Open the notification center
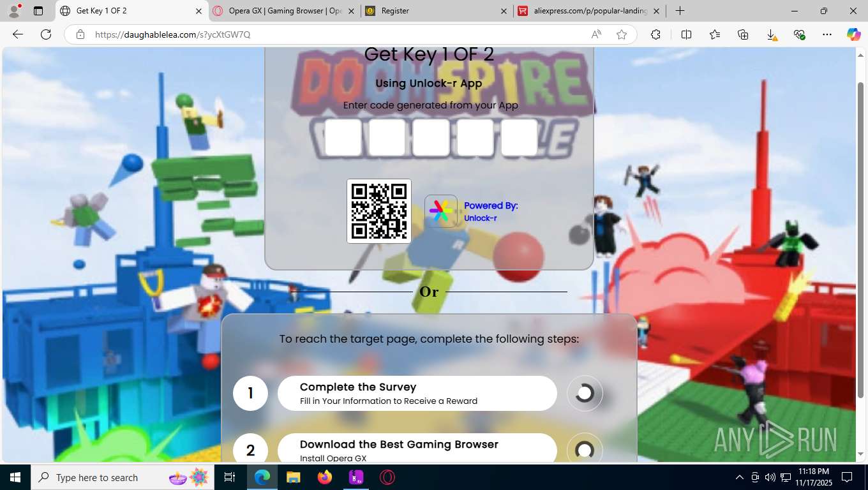868x490 pixels. 847,477
